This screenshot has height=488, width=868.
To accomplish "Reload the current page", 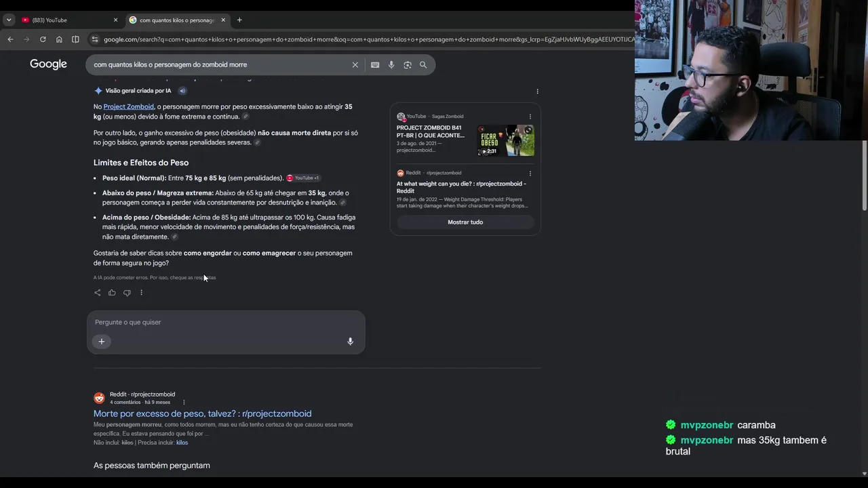I will tap(43, 39).
